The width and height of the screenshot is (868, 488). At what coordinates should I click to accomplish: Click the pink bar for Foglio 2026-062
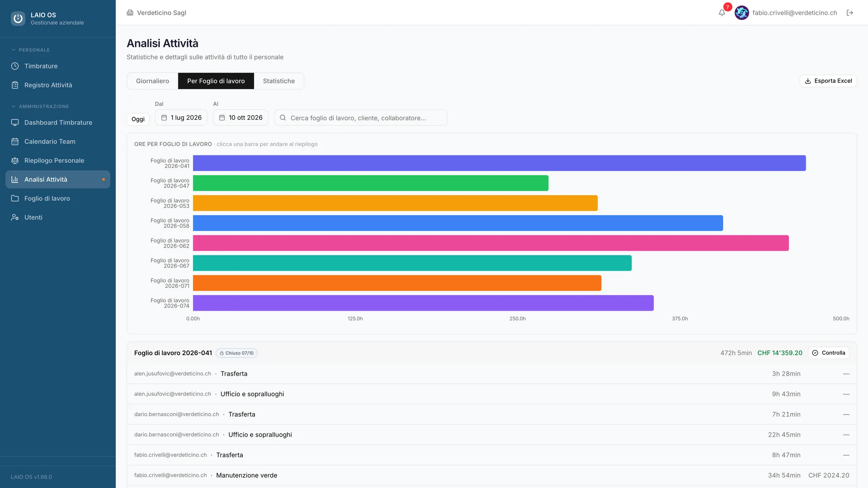tap(491, 243)
